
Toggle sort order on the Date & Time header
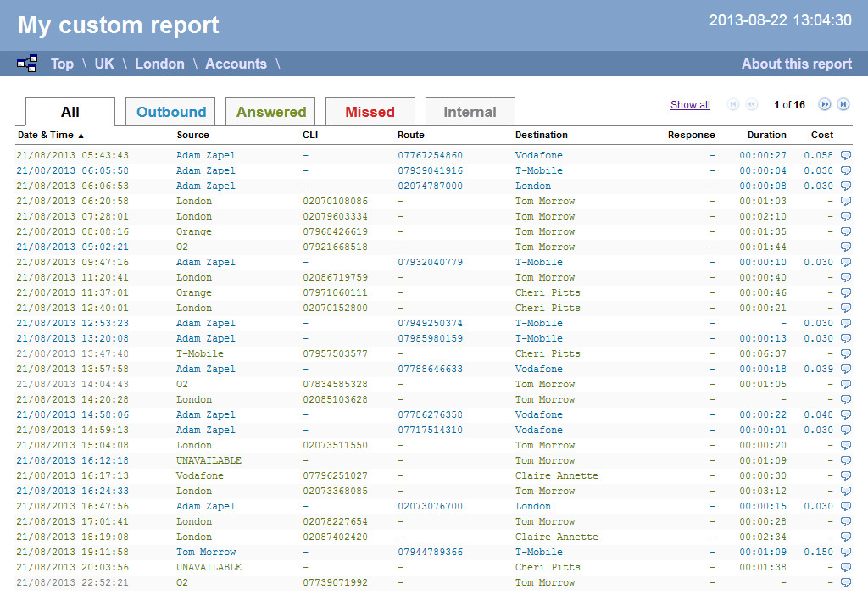click(x=47, y=135)
